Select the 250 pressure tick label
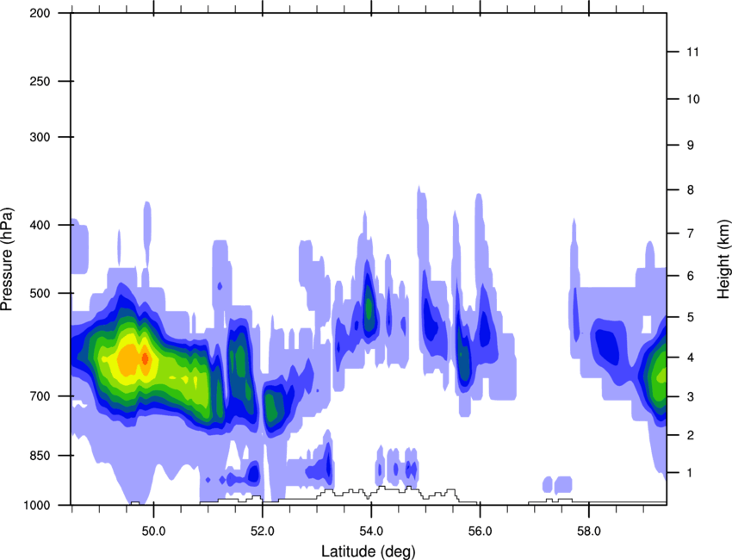The width and height of the screenshot is (732, 560). tap(40, 81)
